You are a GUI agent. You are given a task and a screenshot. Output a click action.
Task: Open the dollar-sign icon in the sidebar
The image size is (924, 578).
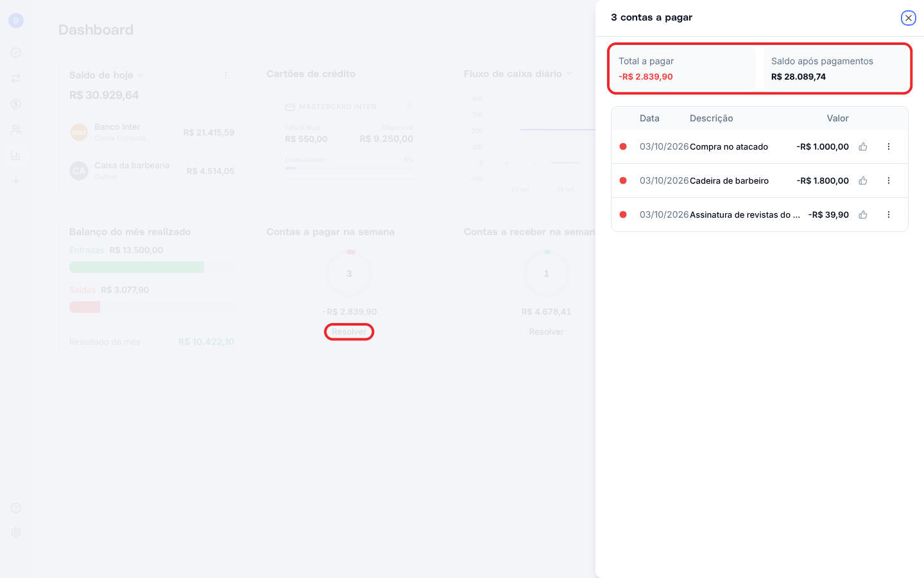coord(16,104)
